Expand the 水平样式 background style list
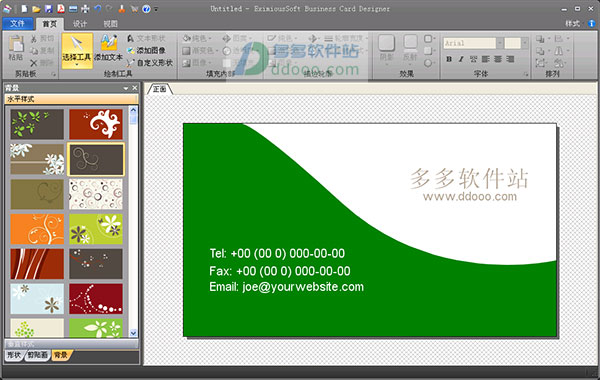Viewport: 600px width, 380px height. point(71,99)
